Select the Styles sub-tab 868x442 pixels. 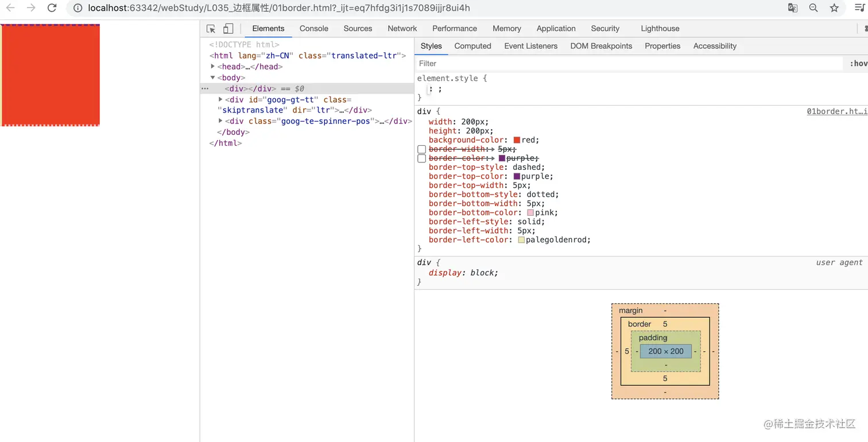431,46
